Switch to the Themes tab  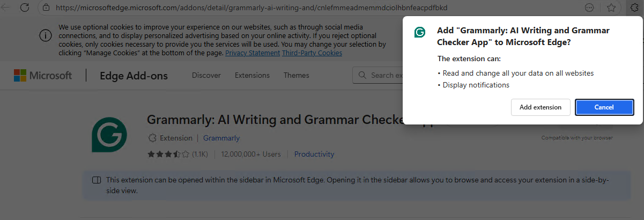tap(296, 76)
